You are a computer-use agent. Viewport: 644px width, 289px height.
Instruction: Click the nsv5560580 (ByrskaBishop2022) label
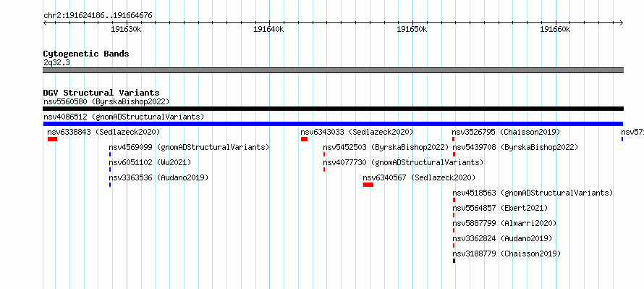click(106, 101)
